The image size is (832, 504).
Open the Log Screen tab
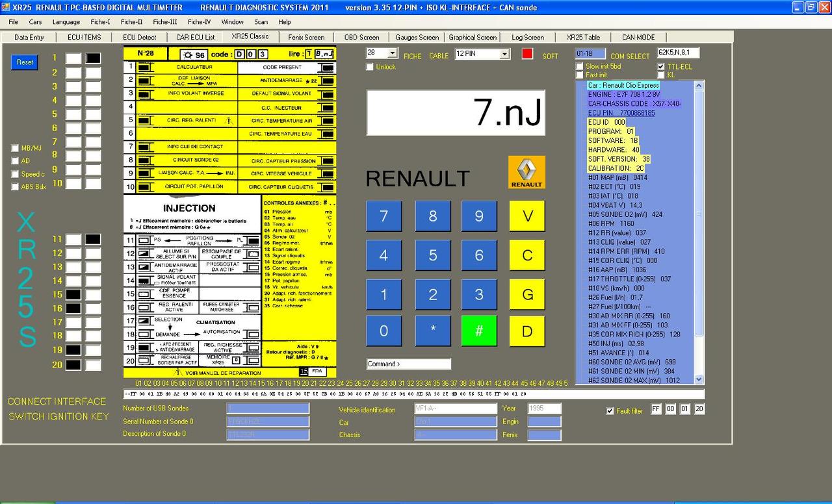click(x=528, y=38)
